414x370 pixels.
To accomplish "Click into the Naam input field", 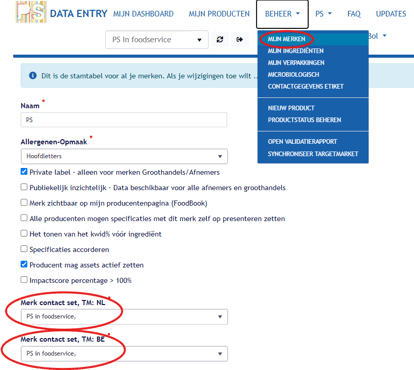I will 124,120.
